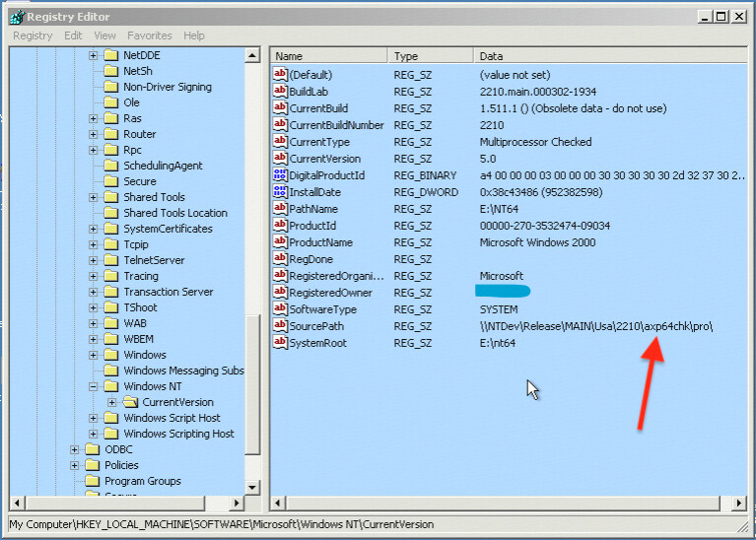The image size is (756, 540).
Task: Click the InstallDate DWORD value icon
Action: point(279,192)
